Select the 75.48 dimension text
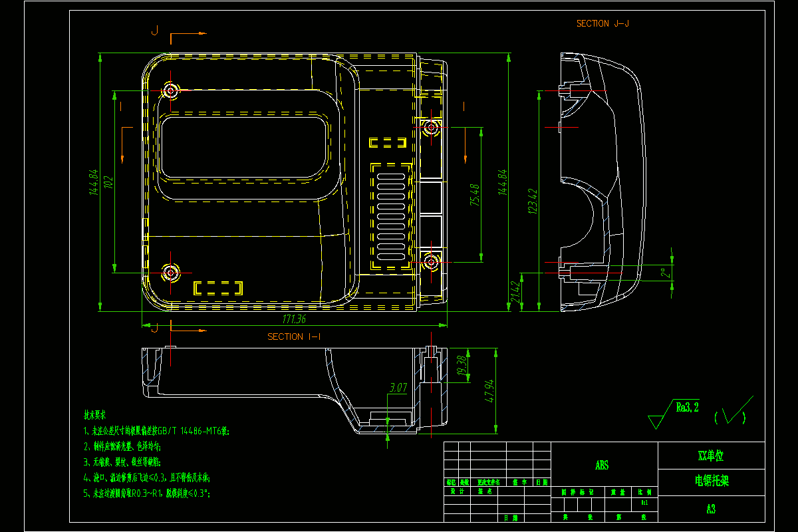 pyautogui.click(x=474, y=196)
